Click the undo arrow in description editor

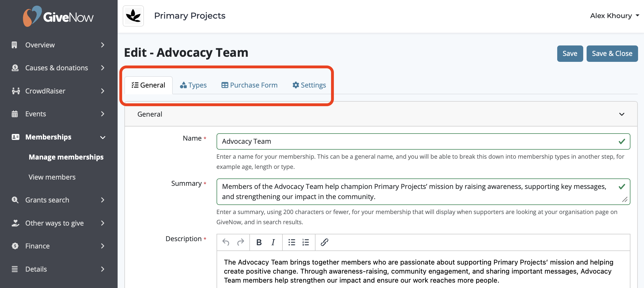click(226, 242)
